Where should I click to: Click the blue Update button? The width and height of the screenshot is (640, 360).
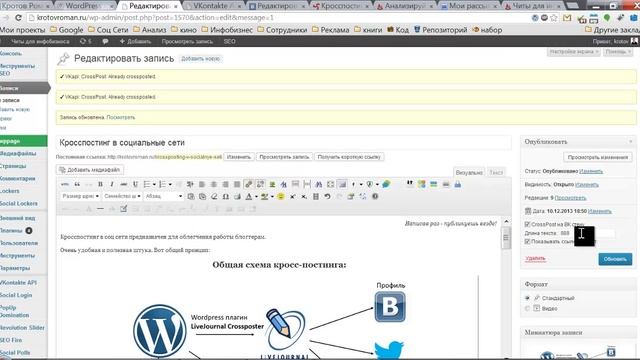click(615, 259)
